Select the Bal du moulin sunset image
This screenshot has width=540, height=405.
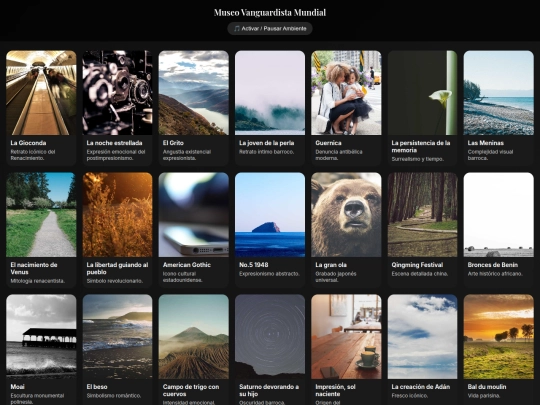pos(499,336)
